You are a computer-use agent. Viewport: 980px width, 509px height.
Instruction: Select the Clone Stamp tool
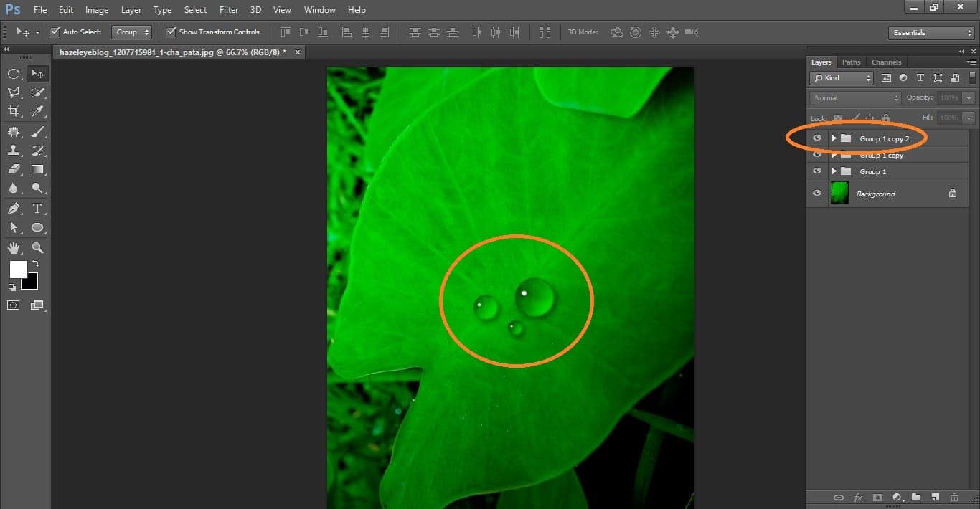(14, 151)
